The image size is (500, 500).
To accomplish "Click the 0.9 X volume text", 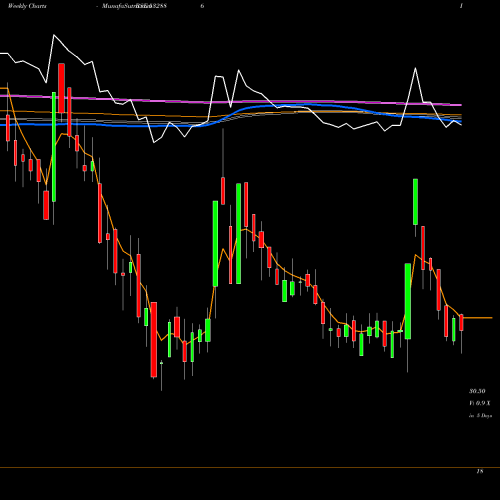I will click(x=483, y=403).
